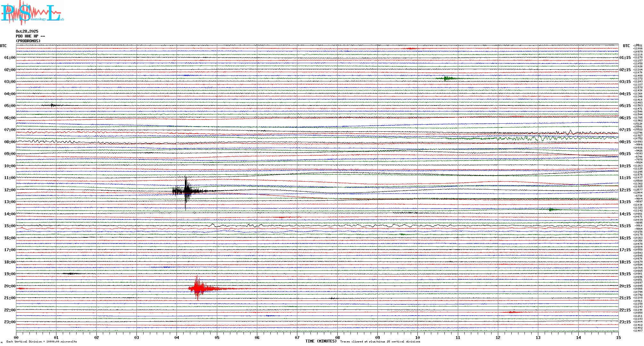Click the 10 minute tick label on bottom axis
This screenshot has width=644, height=346.
click(417, 337)
